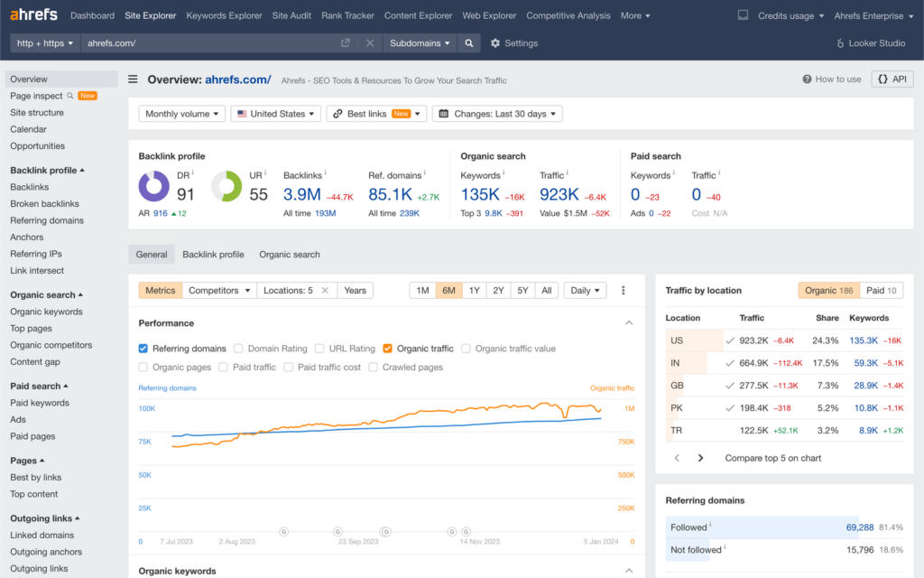Open chart options via the three-dot kebab icon
Image resolution: width=924 pixels, height=578 pixels.
[x=623, y=290]
